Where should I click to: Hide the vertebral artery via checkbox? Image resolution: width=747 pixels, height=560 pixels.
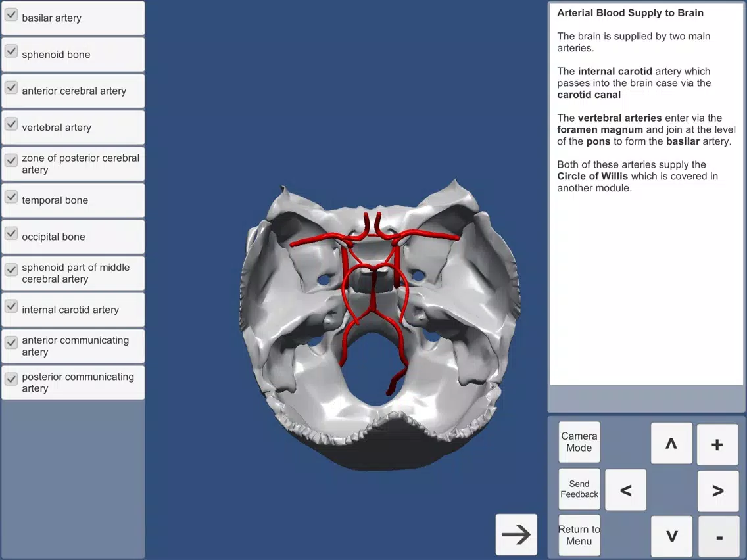coord(11,124)
